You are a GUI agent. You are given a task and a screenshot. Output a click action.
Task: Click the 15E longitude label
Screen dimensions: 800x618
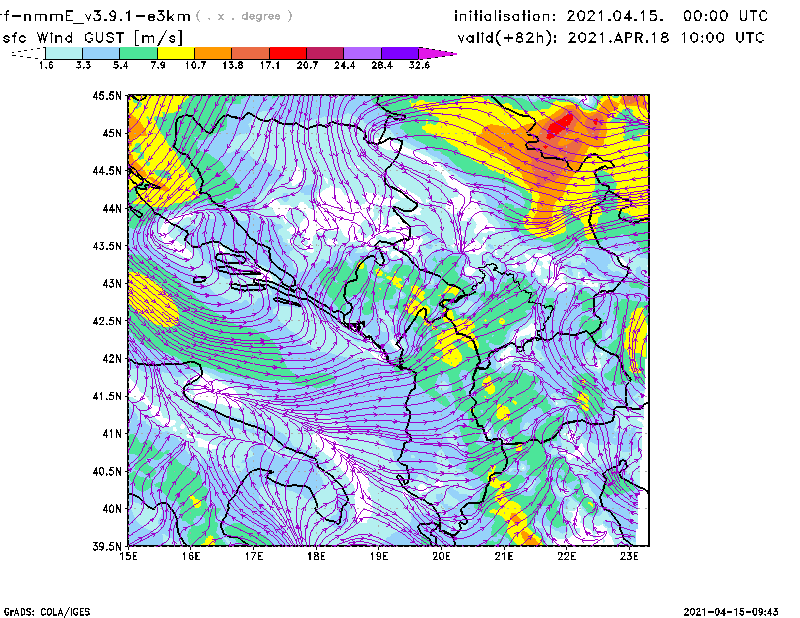128,556
